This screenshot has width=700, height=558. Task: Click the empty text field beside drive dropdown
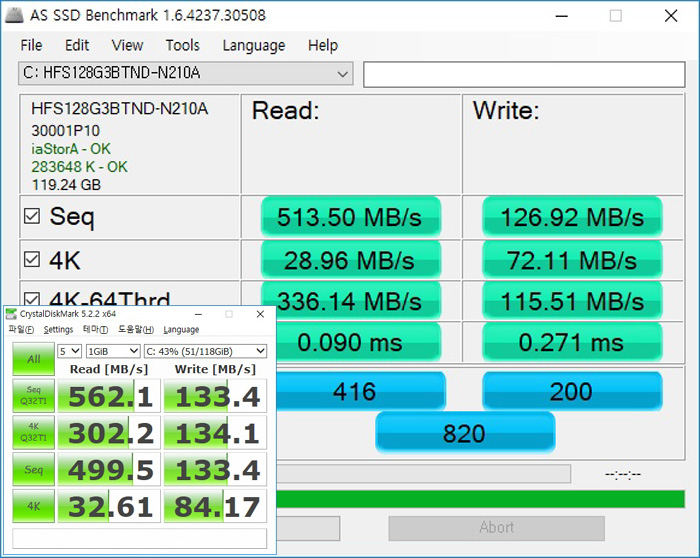coord(524,74)
